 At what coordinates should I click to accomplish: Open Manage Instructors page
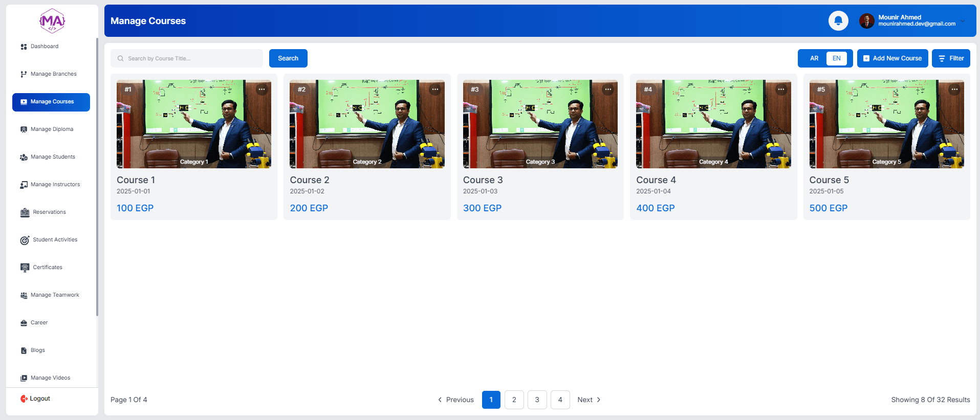51,185
